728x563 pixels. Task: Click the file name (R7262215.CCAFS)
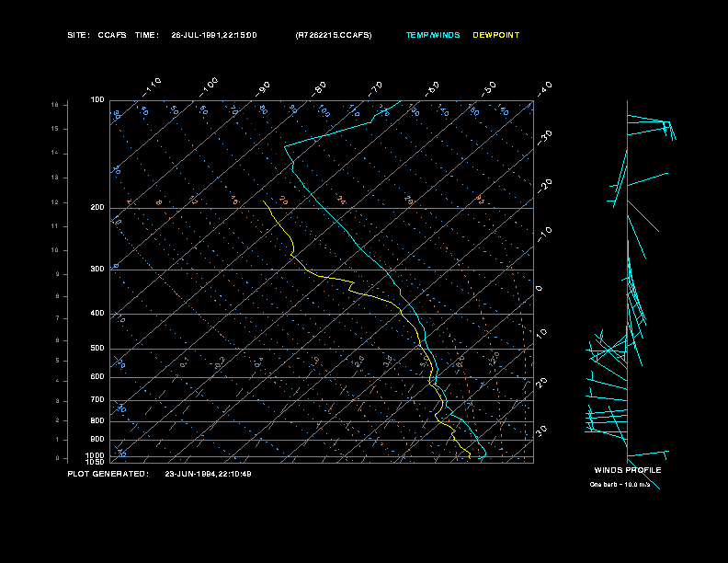[334, 35]
